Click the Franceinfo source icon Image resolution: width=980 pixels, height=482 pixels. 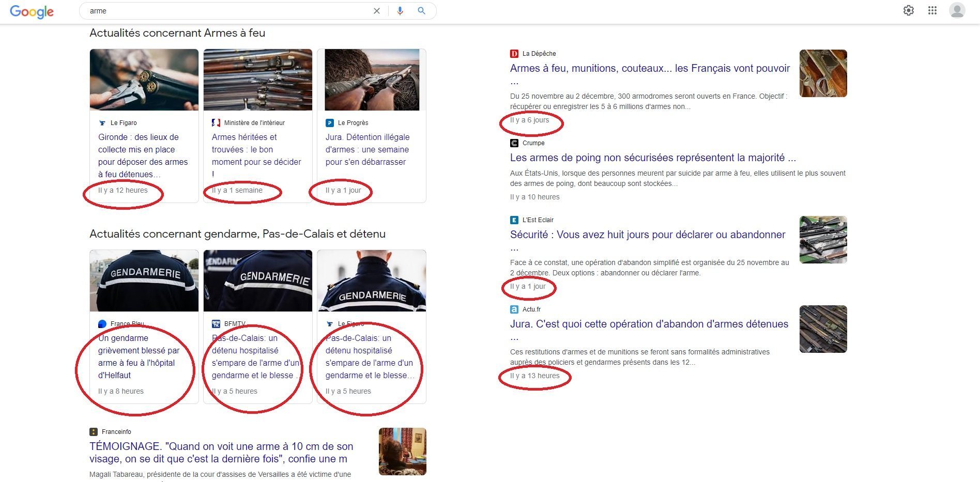click(x=94, y=432)
